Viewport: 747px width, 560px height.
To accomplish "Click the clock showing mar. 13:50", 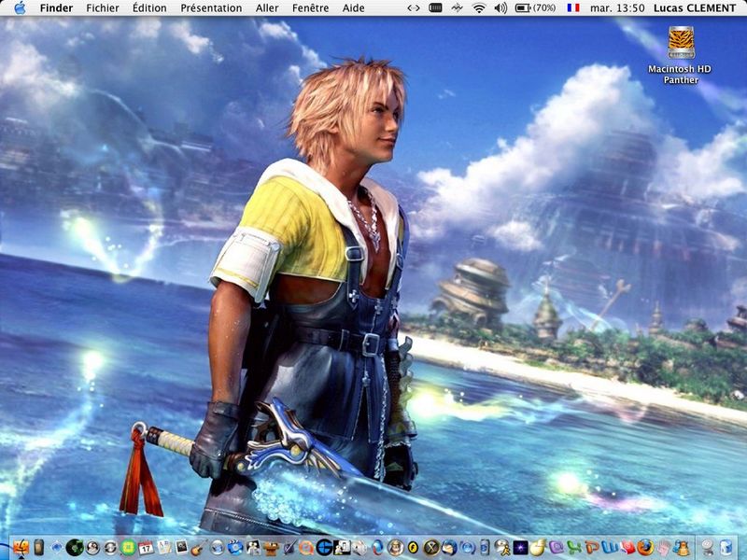I will (617, 7).
